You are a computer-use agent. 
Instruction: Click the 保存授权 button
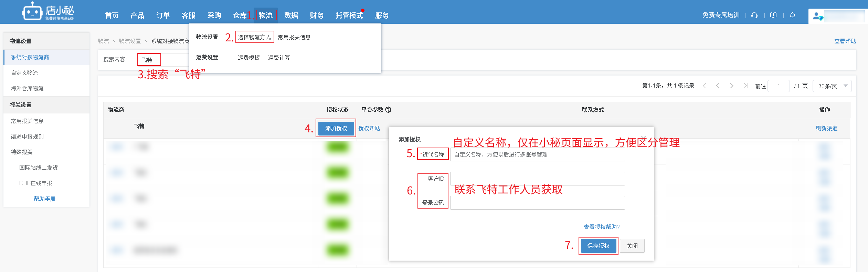pos(598,246)
